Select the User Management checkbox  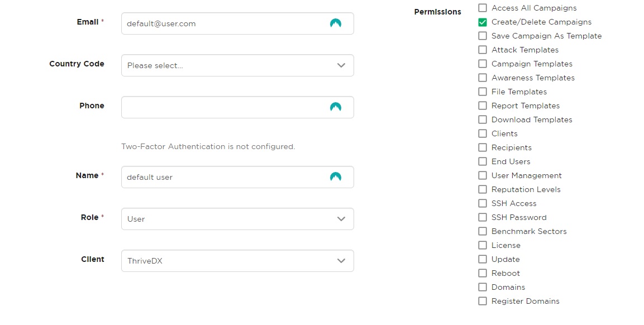click(x=483, y=175)
